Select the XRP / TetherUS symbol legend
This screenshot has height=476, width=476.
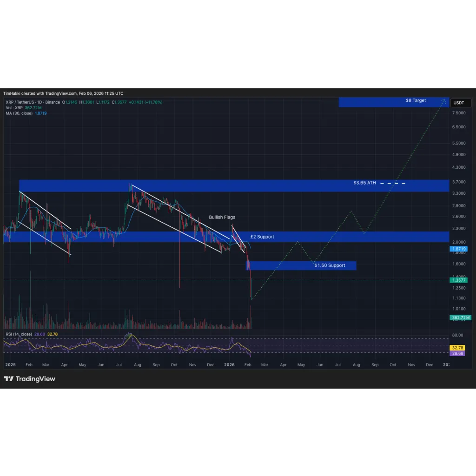click(33, 102)
